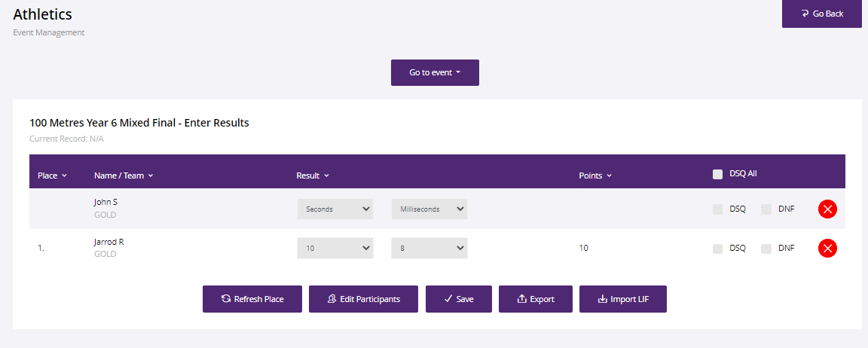Click the Athletics page title
868x348 pixels.
43,14
